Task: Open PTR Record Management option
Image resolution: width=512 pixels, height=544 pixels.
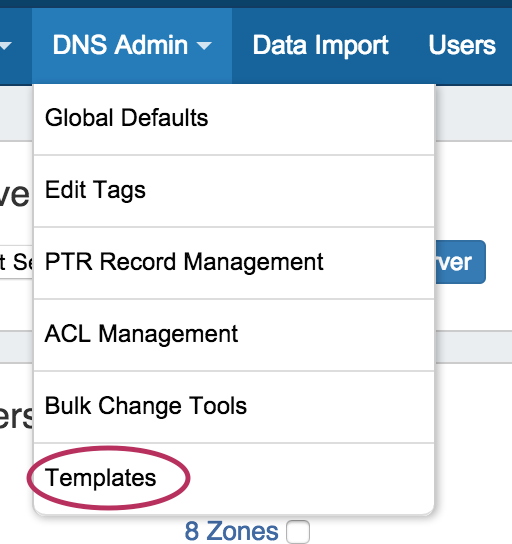Action: (234, 262)
